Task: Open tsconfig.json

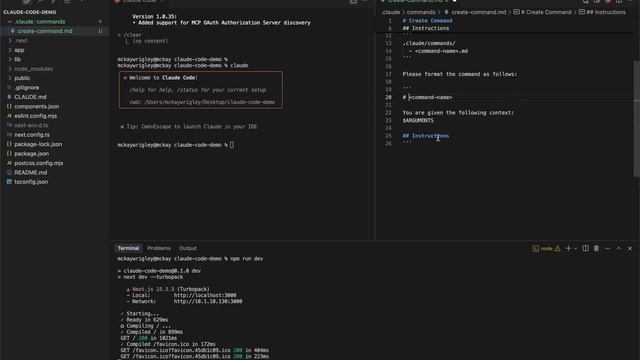Action: (x=31, y=182)
